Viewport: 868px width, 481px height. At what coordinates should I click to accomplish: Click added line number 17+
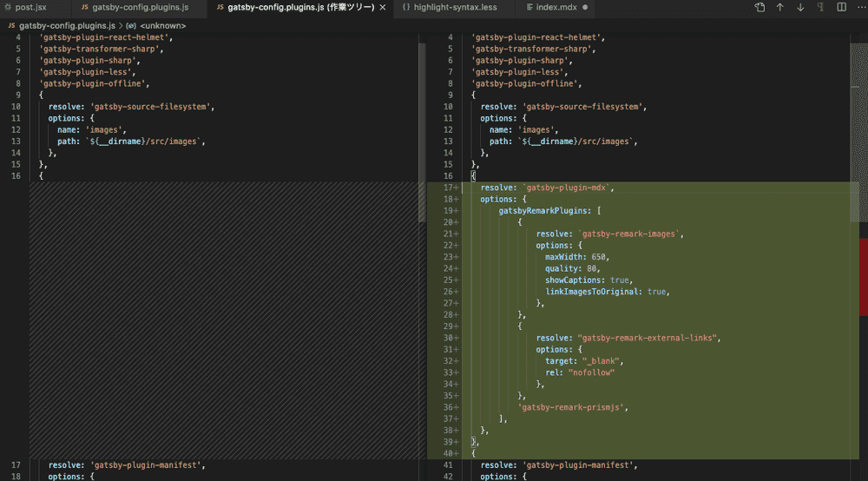(450, 188)
